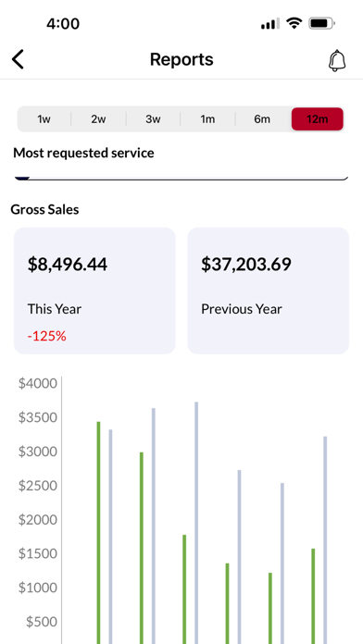
Task: Tap the cellular signal bars icon
Action: click(x=270, y=24)
